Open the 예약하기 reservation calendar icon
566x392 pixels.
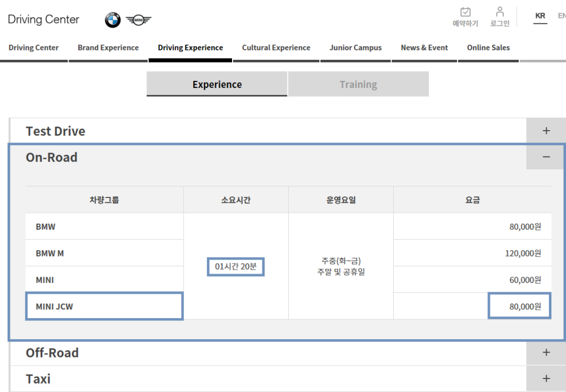click(465, 12)
